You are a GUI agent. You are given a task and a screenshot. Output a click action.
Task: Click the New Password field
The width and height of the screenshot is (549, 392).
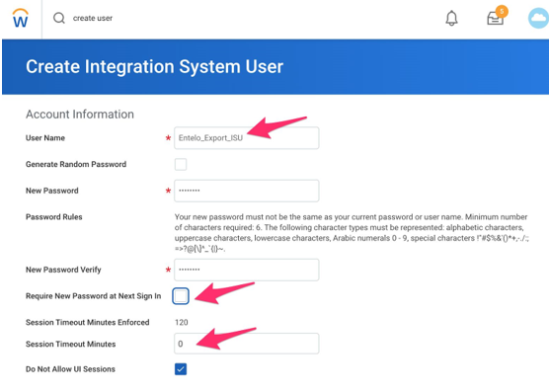tap(247, 191)
